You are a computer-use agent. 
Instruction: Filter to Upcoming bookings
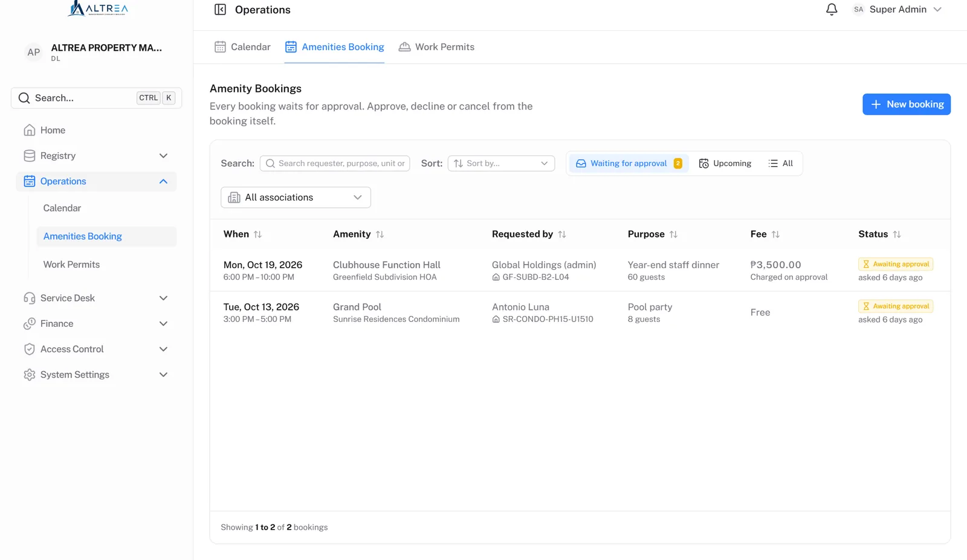point(725,164)
